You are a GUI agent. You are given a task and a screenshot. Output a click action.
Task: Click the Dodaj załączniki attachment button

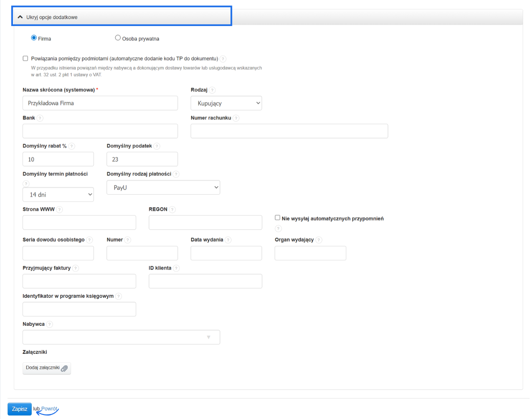pos(47,368)
